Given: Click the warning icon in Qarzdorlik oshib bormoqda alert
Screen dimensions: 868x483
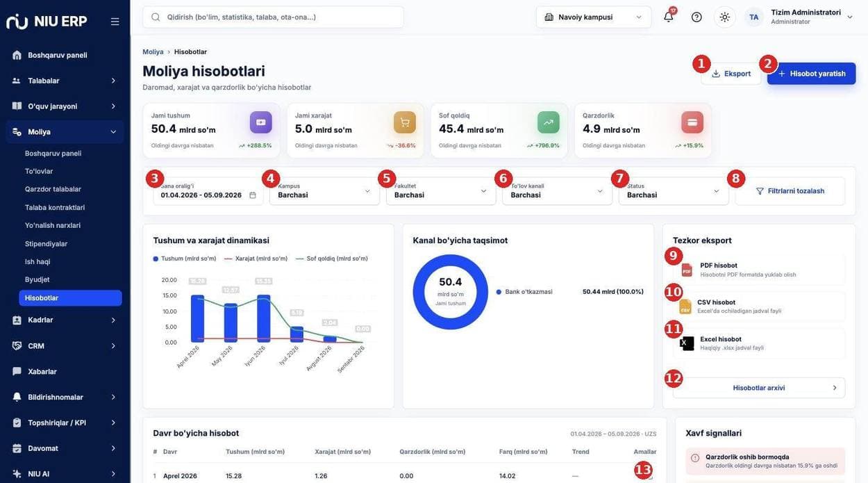Looking at the screenshot, I should point(695,458).
